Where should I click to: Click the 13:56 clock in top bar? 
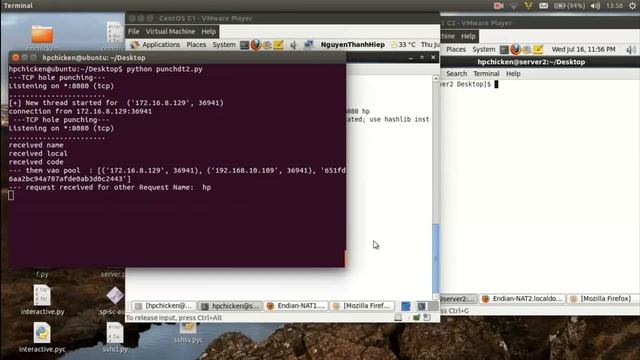614,6
